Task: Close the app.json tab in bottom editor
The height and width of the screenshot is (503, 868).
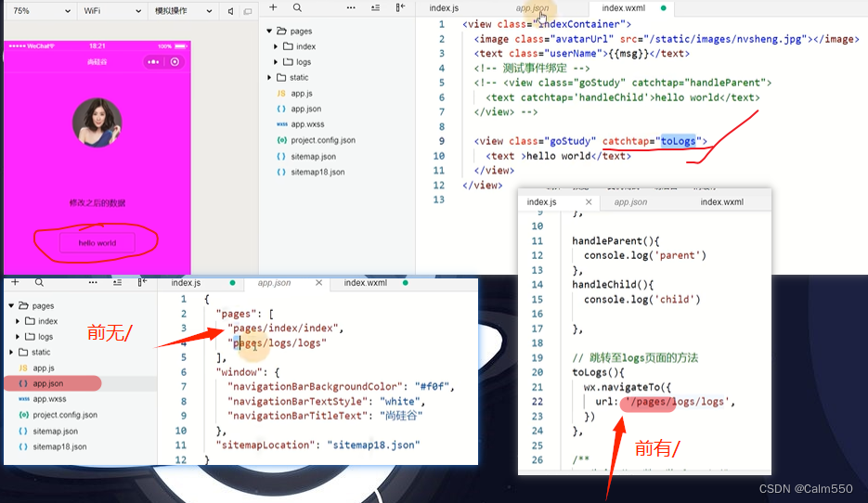Action: (x=318, y=283)
